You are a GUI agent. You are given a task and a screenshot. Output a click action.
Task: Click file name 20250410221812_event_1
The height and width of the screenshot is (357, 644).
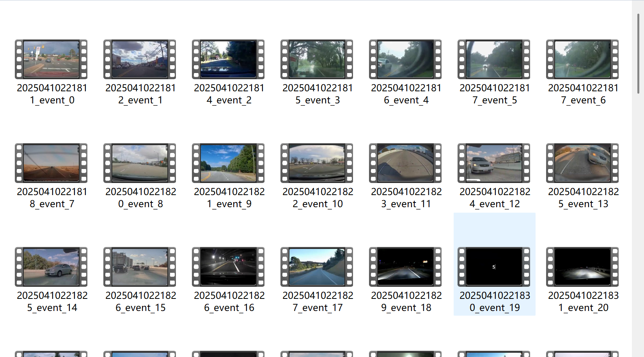tap(141, 94)
